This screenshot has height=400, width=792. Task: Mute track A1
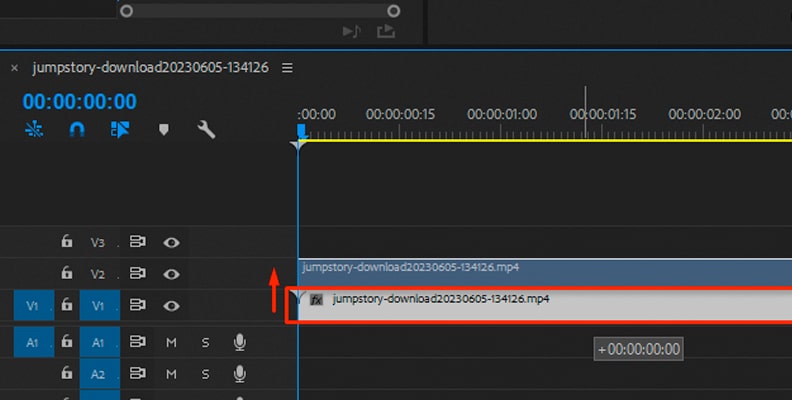pos(172,342)
